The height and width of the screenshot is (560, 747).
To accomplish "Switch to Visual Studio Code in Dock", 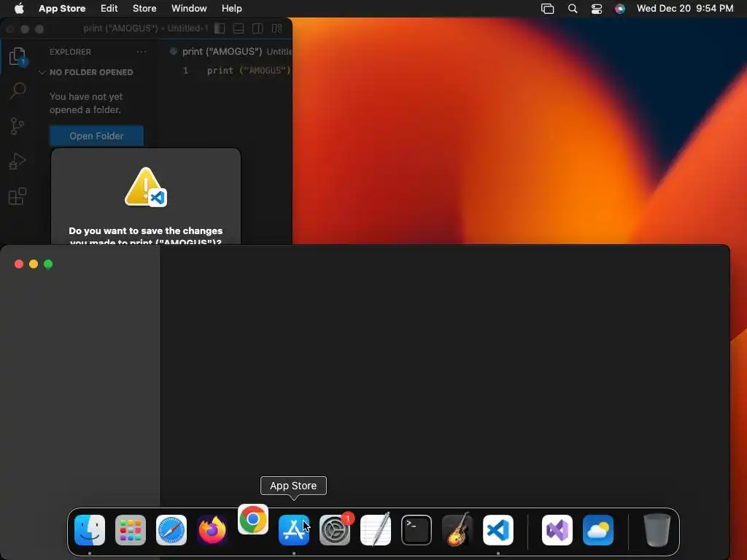I will coord(498,530).
